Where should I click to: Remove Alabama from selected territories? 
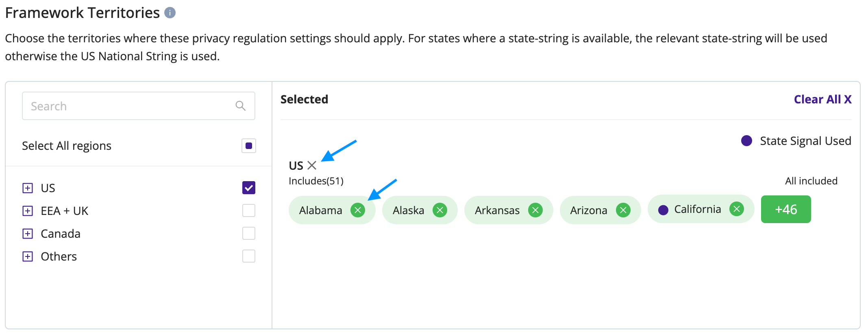(358, 210)
